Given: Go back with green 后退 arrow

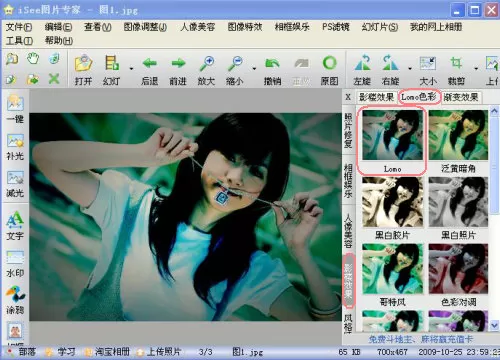Looking at the screenshot, I should point(149,70).
